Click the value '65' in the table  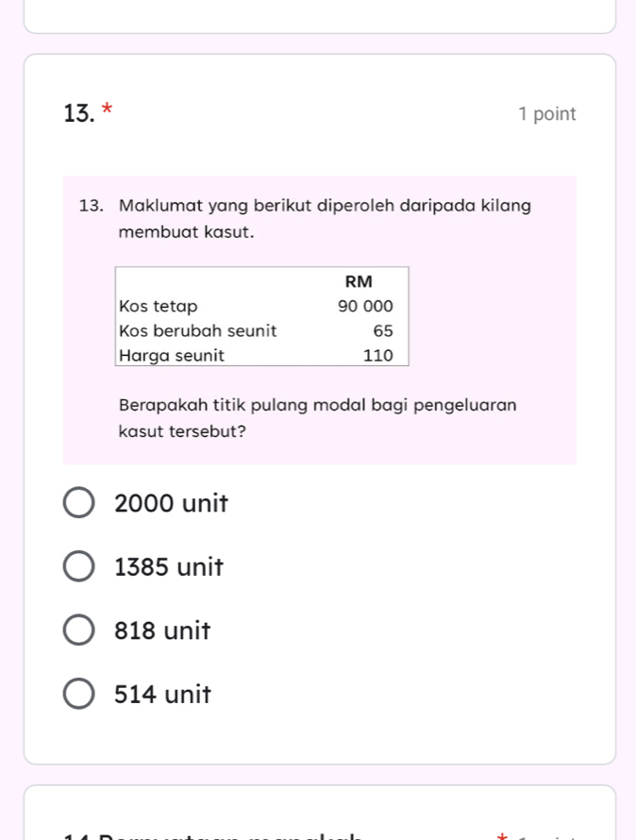381,331
